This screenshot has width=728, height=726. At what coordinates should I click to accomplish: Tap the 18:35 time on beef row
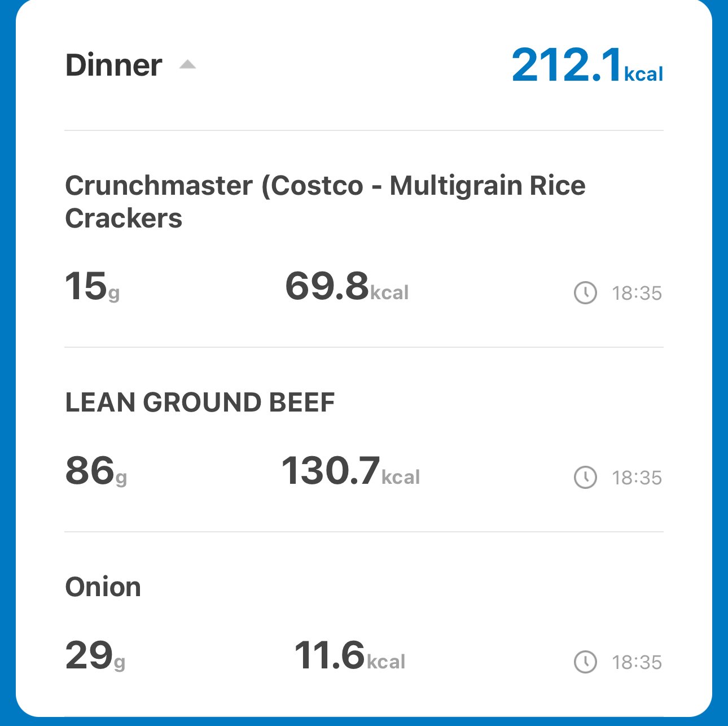(637, 478)
